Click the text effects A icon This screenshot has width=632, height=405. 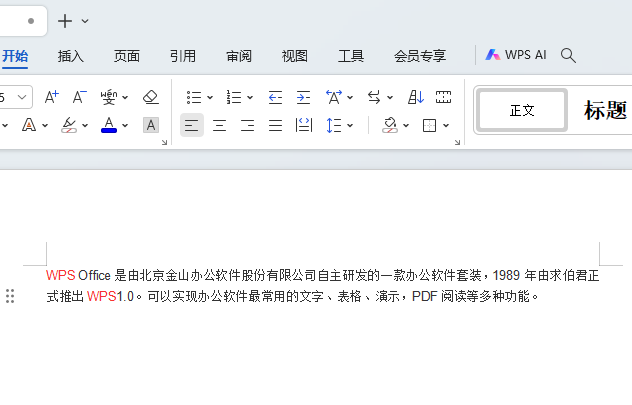(29, 125)
